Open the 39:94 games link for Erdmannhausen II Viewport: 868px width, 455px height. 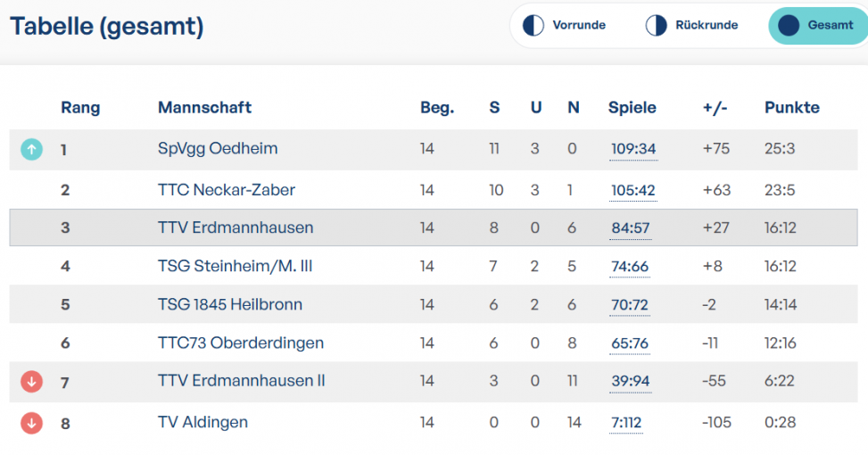coord(631,381)
